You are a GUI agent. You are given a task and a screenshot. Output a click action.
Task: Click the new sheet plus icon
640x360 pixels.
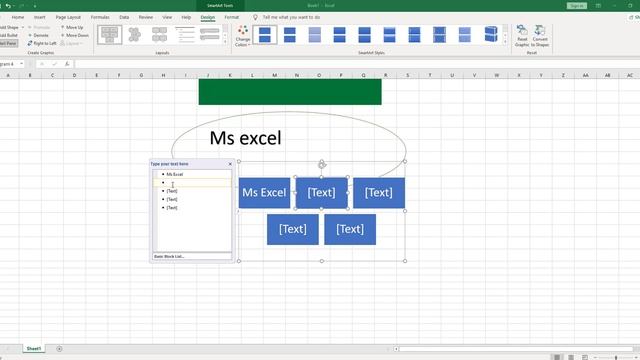(x=59, y=349)
